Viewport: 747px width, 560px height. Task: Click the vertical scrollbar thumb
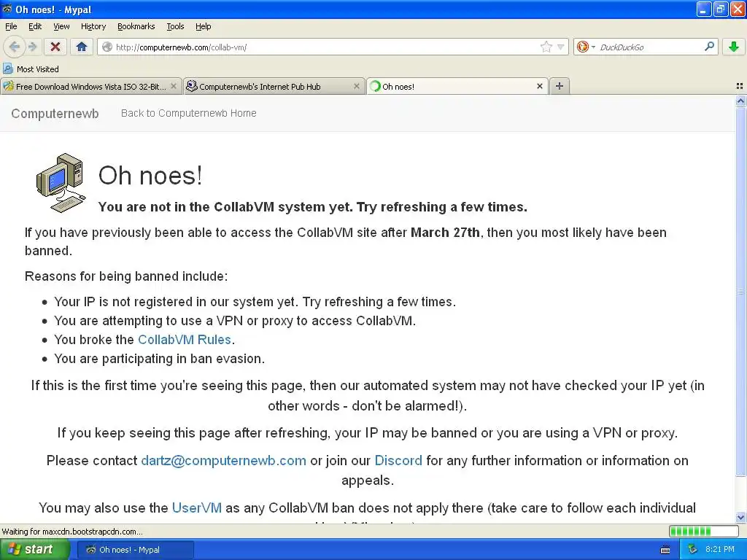pyautogui.click(x=740, y=292)
